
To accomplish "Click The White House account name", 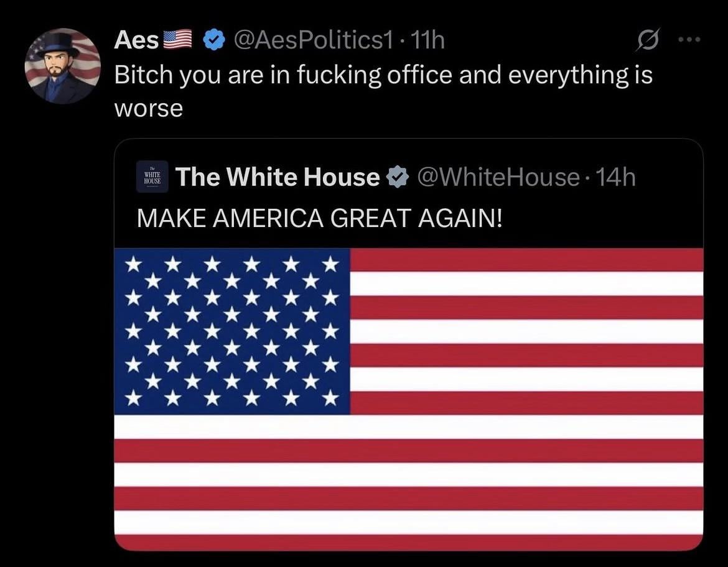I will click(x=278, y=177).
